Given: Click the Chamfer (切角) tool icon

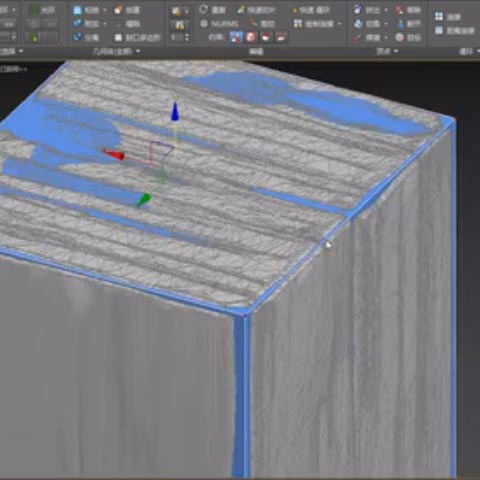Looking at the screenshot, I should pos(358,24).
